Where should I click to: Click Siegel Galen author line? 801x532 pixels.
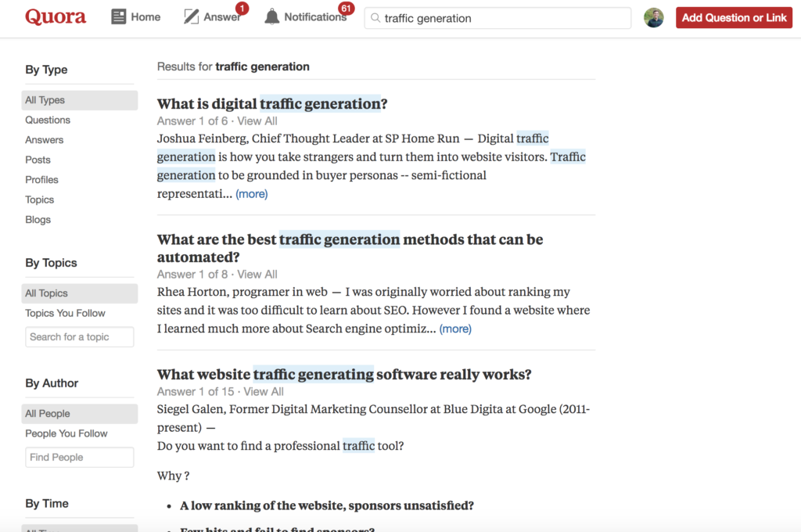373,419
